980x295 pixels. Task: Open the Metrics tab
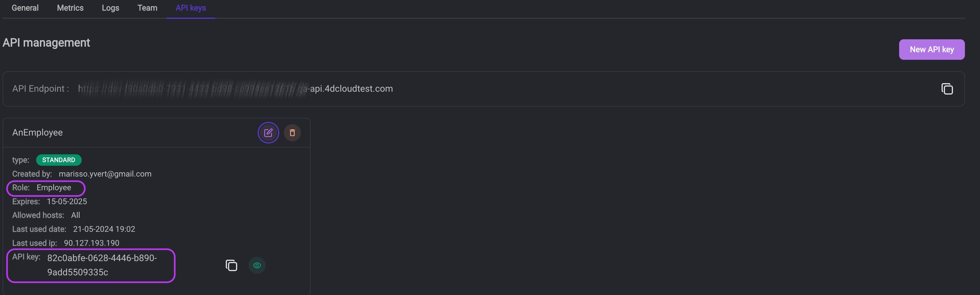pos(70,8)
